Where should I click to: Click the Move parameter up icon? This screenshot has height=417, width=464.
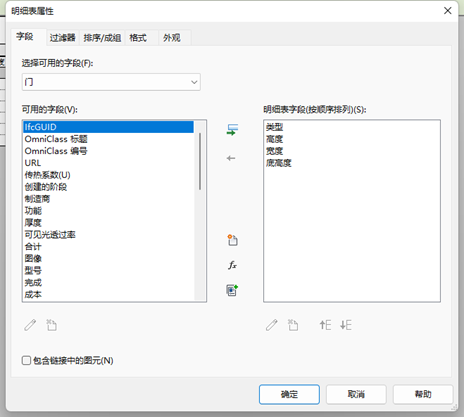325,325
